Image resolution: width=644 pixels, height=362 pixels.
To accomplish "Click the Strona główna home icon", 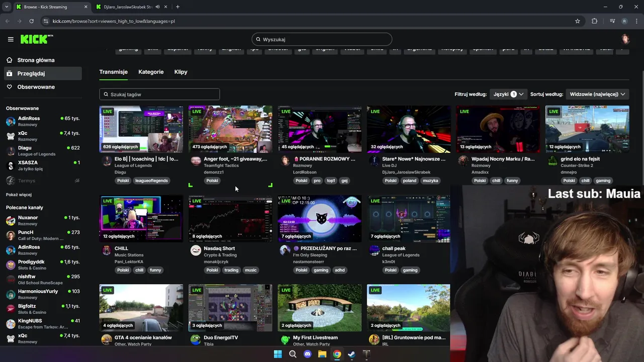I will 10,60.
